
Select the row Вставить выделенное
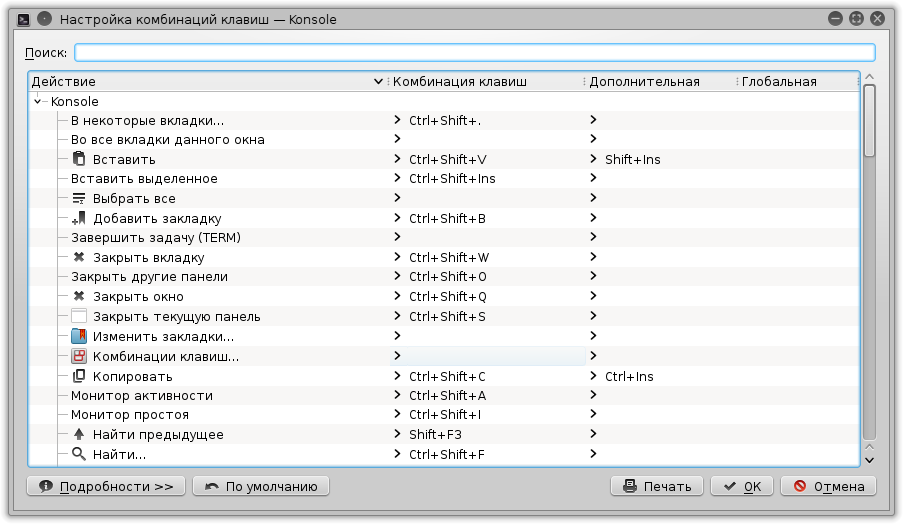(444, 179)
